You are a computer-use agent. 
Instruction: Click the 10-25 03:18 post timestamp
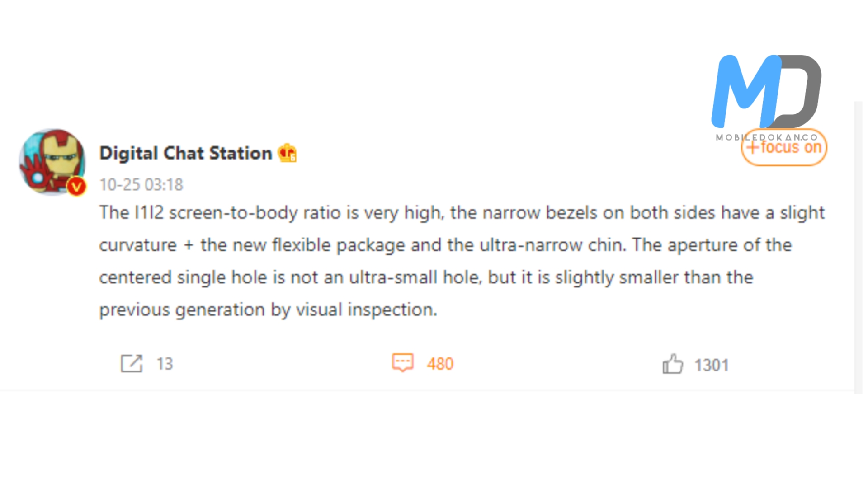point(141,185)
